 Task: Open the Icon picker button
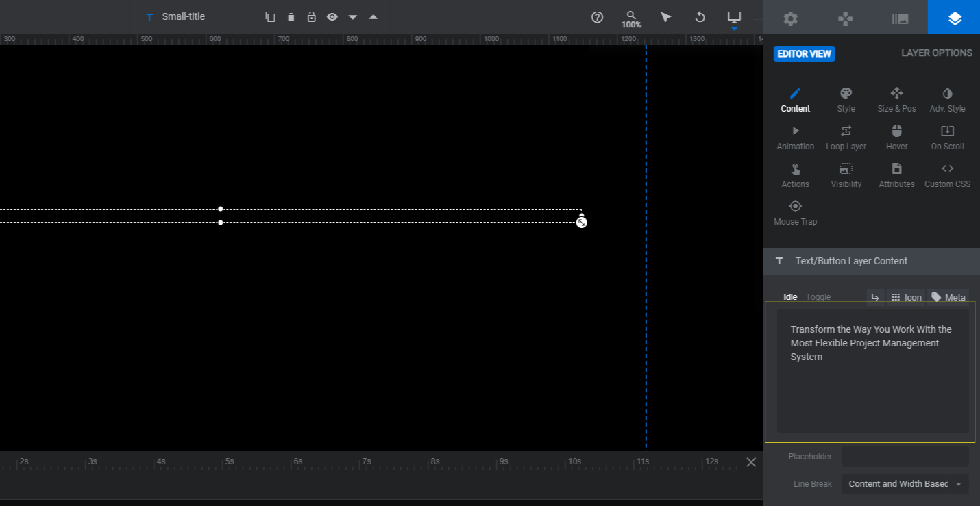906,297
